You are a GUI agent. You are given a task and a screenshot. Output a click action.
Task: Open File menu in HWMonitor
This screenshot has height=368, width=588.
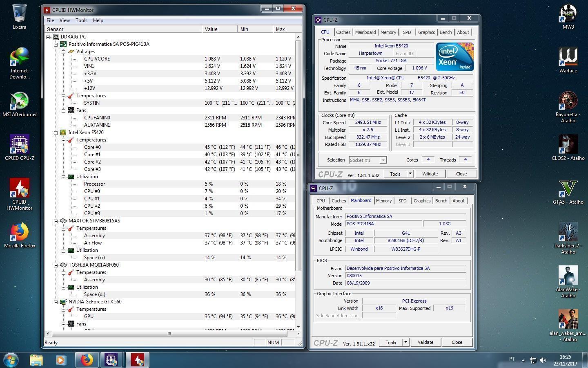pos(50,20)
